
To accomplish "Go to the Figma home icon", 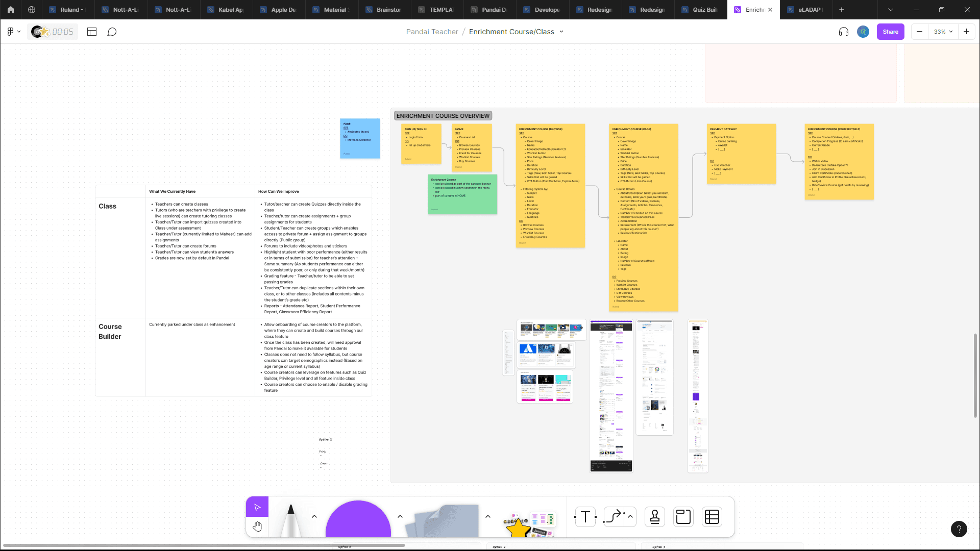I will pos(10,10).
